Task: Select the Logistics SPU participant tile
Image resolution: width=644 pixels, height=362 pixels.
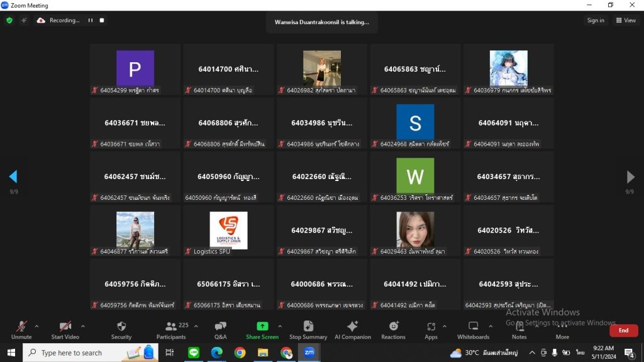Action: 228,231
